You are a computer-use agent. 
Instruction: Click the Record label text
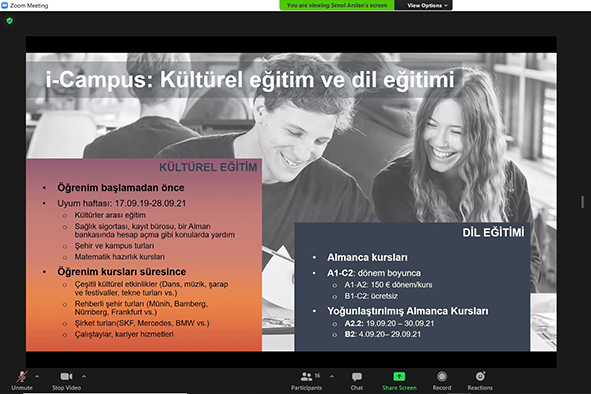pos(442,388)
